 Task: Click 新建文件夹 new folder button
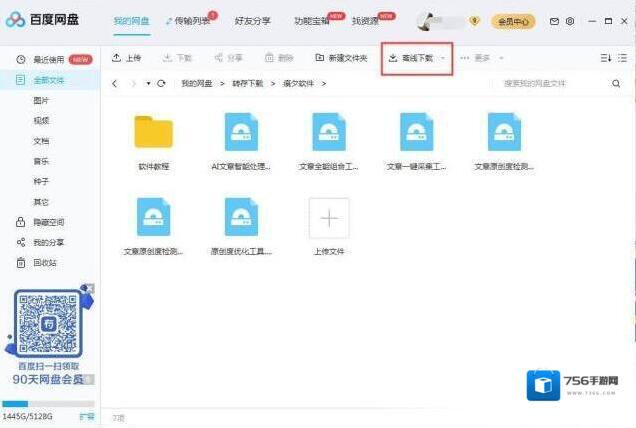coord(342,58)
